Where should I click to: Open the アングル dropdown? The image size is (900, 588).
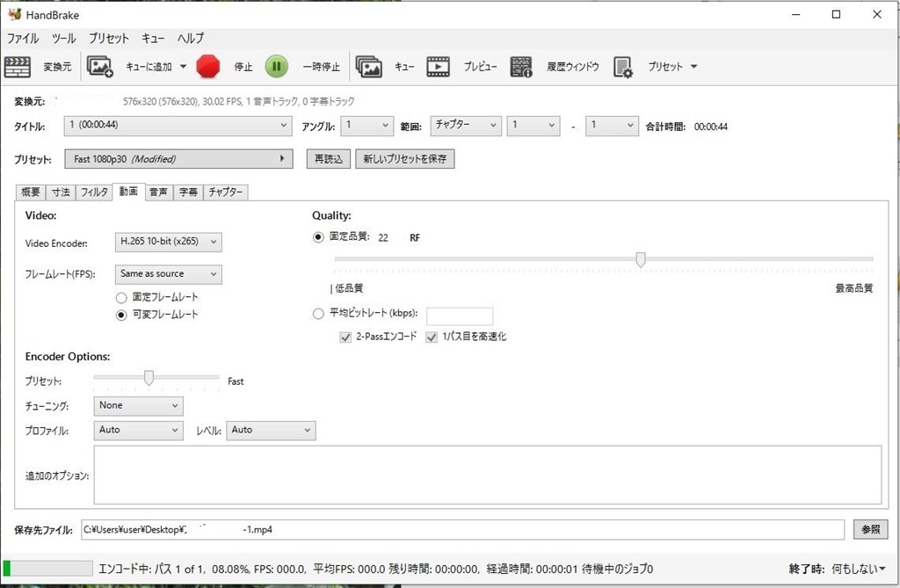pos(367,126)
